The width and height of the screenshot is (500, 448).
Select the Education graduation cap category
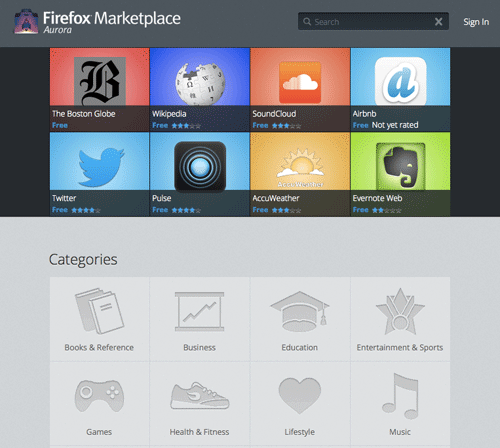point(300,319)
